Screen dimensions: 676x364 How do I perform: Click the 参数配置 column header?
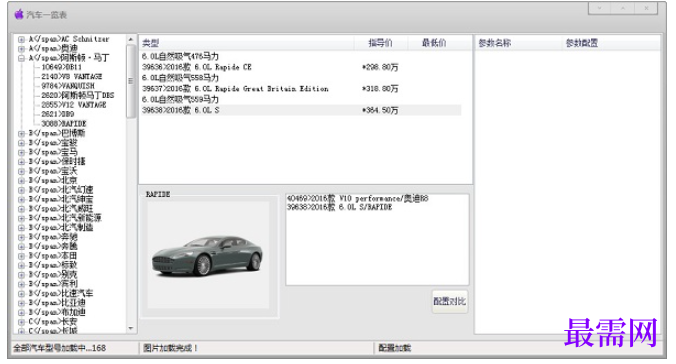(611, 43)
